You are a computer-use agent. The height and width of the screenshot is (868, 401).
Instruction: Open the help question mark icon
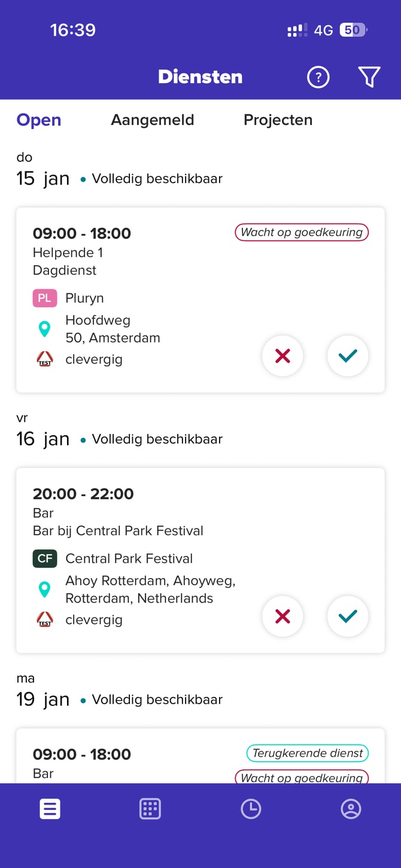tap(318, 77)
